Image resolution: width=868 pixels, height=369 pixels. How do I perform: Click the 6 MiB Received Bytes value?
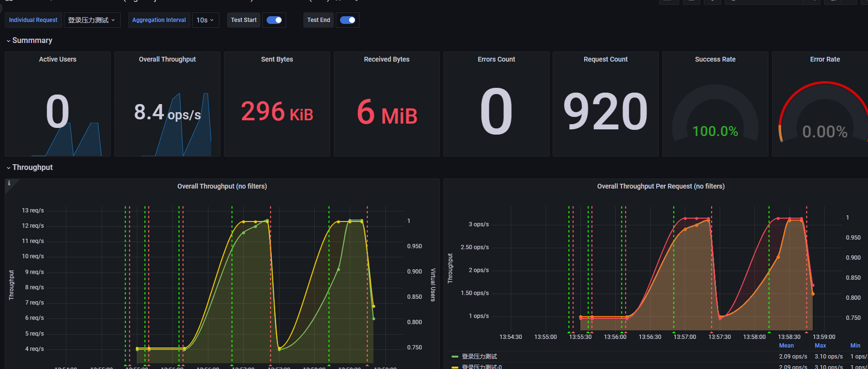[x=387, y=113]
